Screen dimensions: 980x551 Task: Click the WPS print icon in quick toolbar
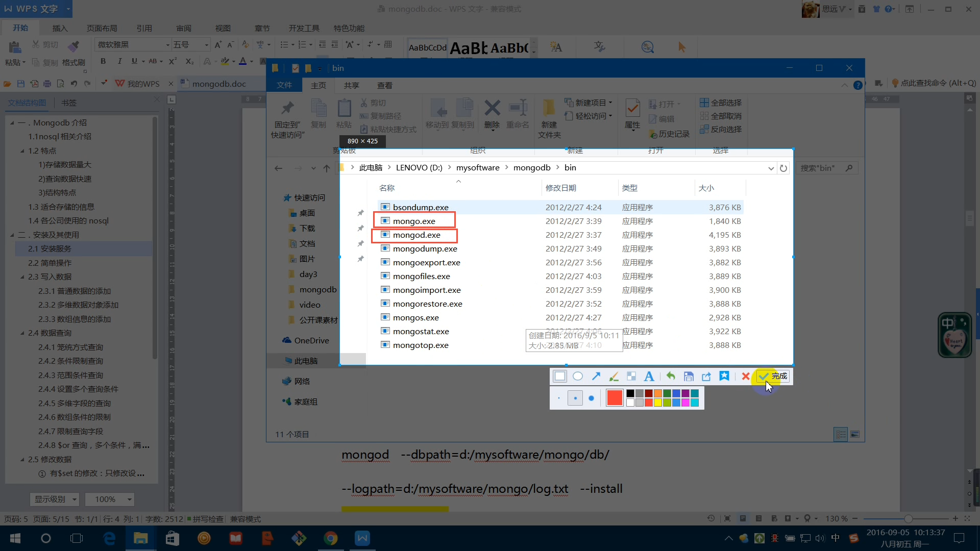click(47, 83)
